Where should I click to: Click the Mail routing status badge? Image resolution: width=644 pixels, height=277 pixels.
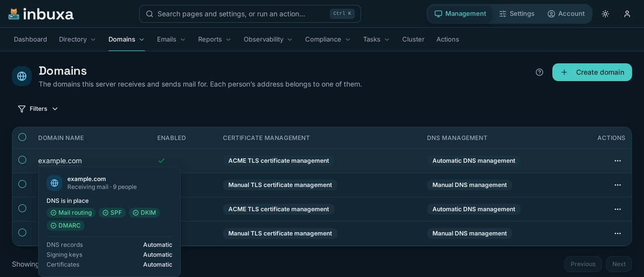pyautogui.click(x=71, y=213)
